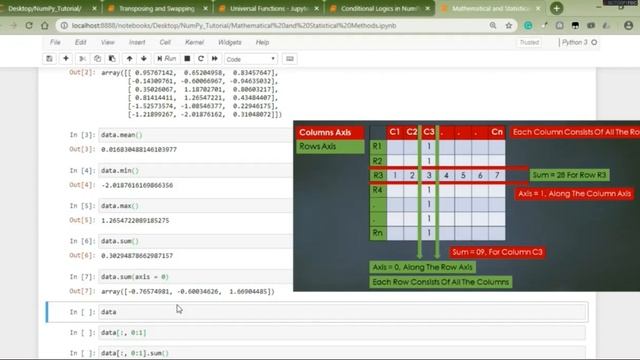Image resolution: width=640 pixels, height=360 pixels.
Task: Run the current cell
Action: 167,59
